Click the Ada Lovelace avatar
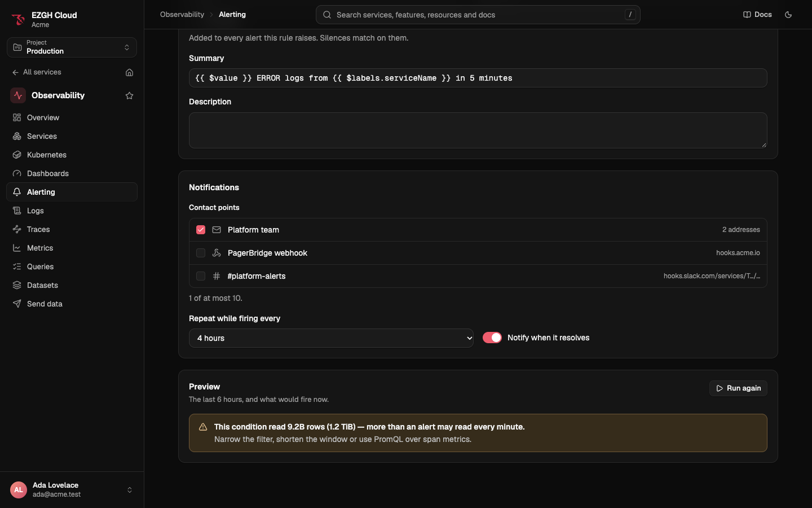The height and width of the screenshot is (508, 812). pos(19,490)
